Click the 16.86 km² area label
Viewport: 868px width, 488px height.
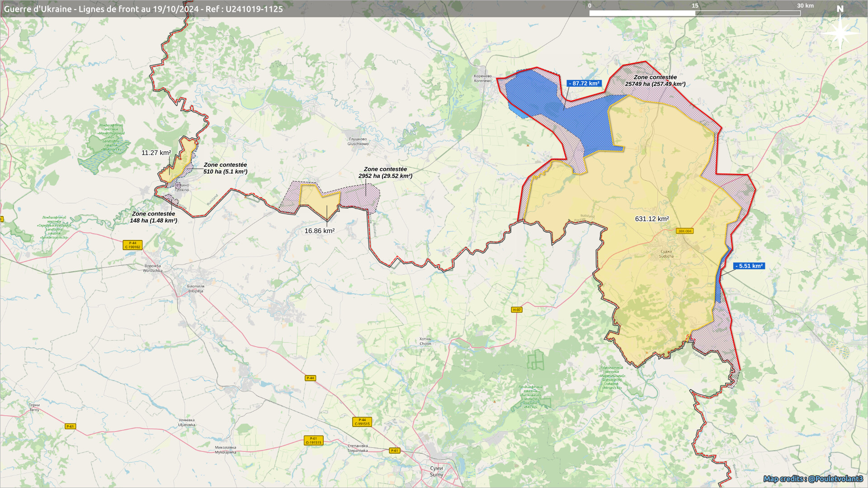click(x=320, y=231)
